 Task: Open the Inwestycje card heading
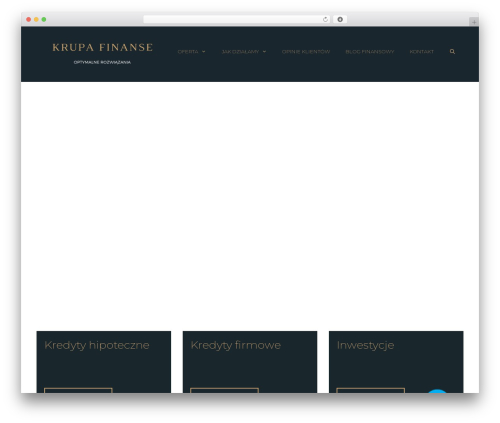pyautogui.click(x=365, y=345)
